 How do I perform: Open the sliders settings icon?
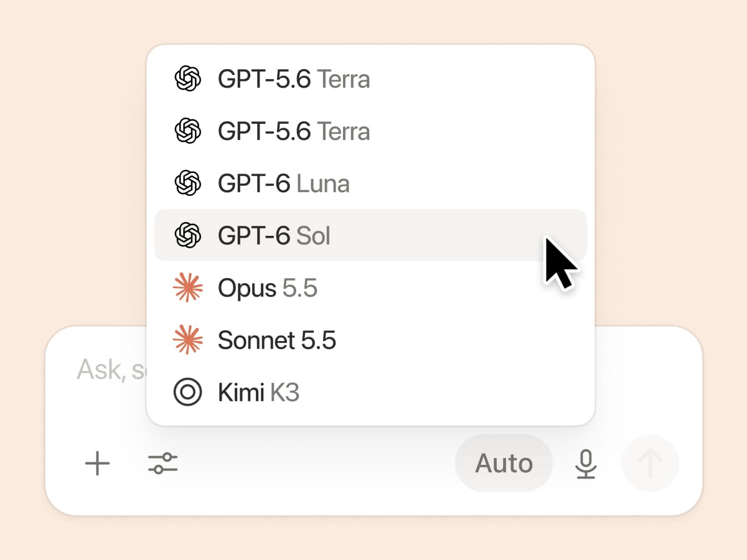162,464
